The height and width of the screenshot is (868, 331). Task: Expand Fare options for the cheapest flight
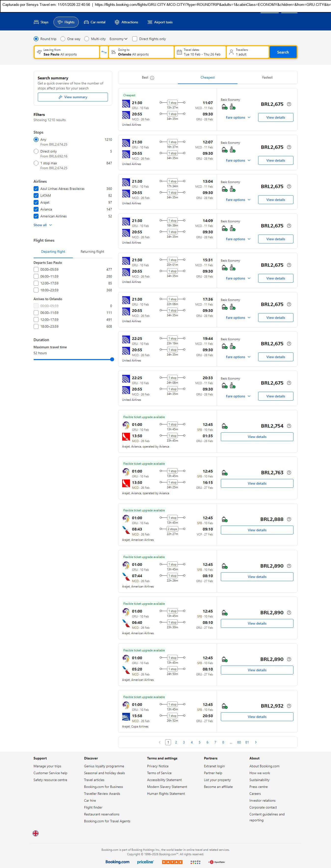(x=238, y=118)
